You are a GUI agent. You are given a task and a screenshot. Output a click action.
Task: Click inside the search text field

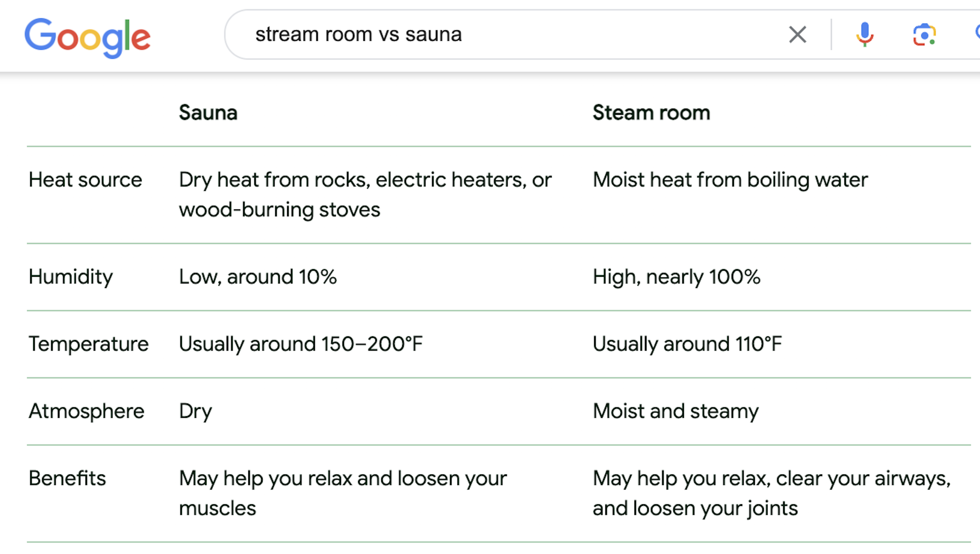coord(495,35)
